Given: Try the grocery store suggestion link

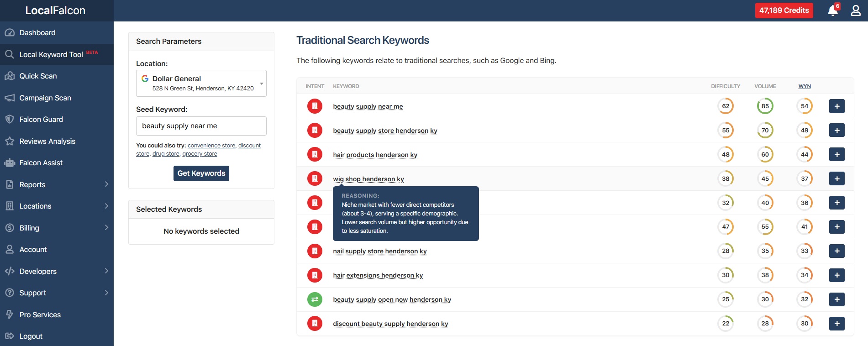Looking at the screenshot, I should click(200, 154).
